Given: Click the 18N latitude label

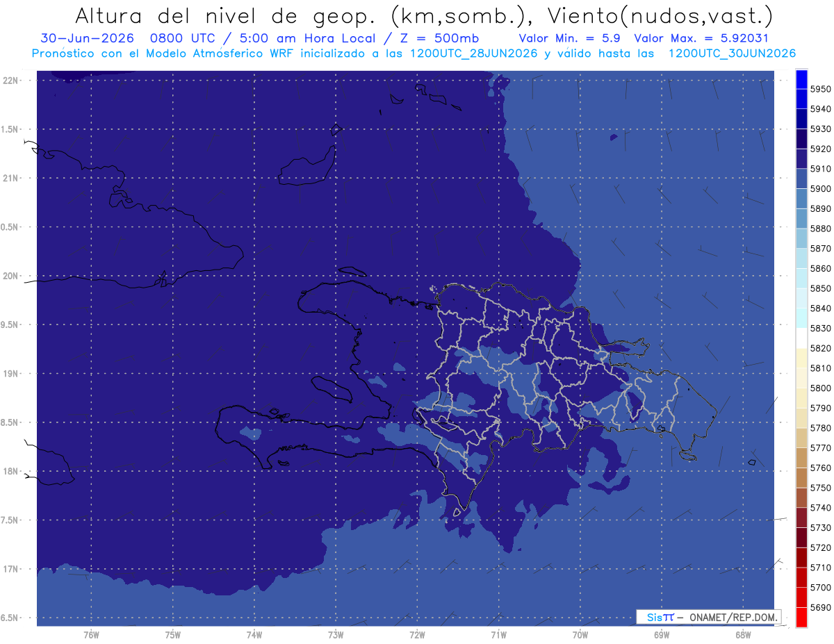Looking at the screenshot, I should click(x=12, y=471).
